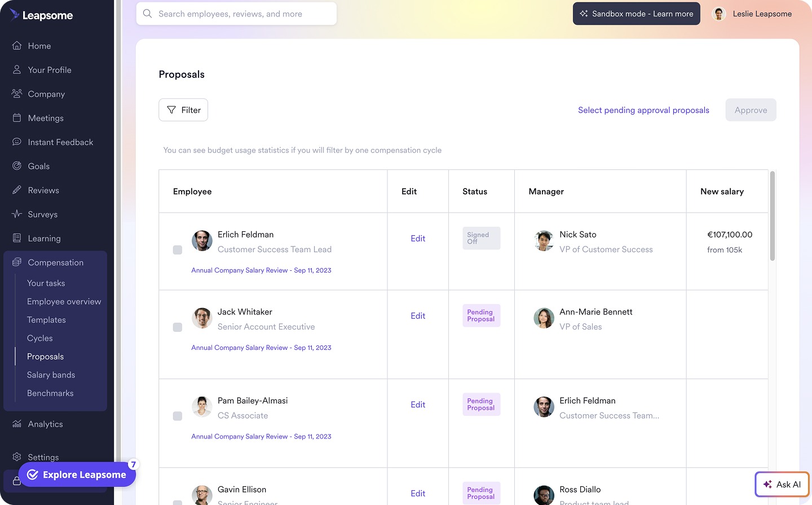The height and width of the screenshot is (505, 812).
Task: Click the Reviews pencil icon
Action: click(17, 190)
